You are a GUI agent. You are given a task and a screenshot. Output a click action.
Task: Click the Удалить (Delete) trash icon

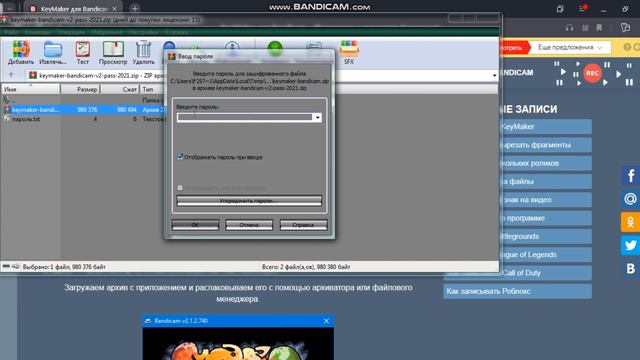[x=143, y=52]
